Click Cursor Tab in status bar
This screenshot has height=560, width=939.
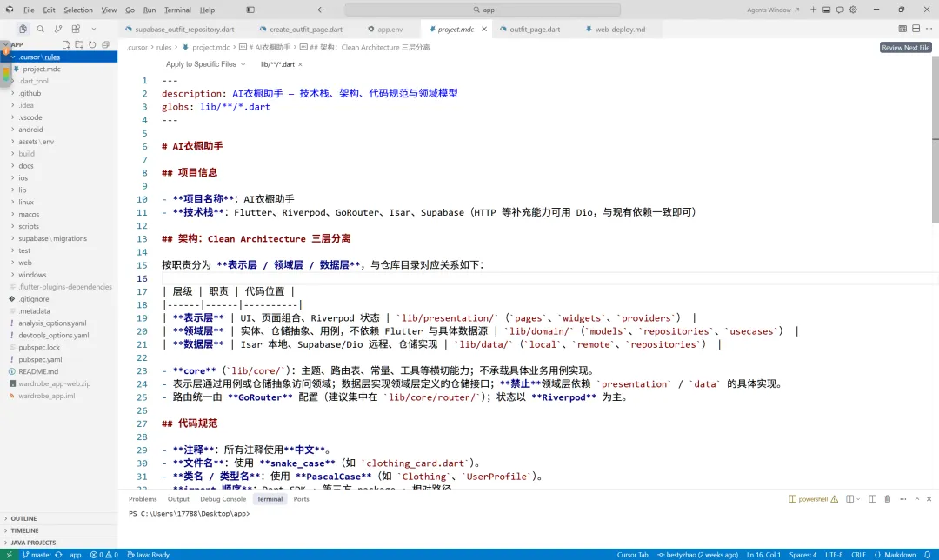(632, 555)
